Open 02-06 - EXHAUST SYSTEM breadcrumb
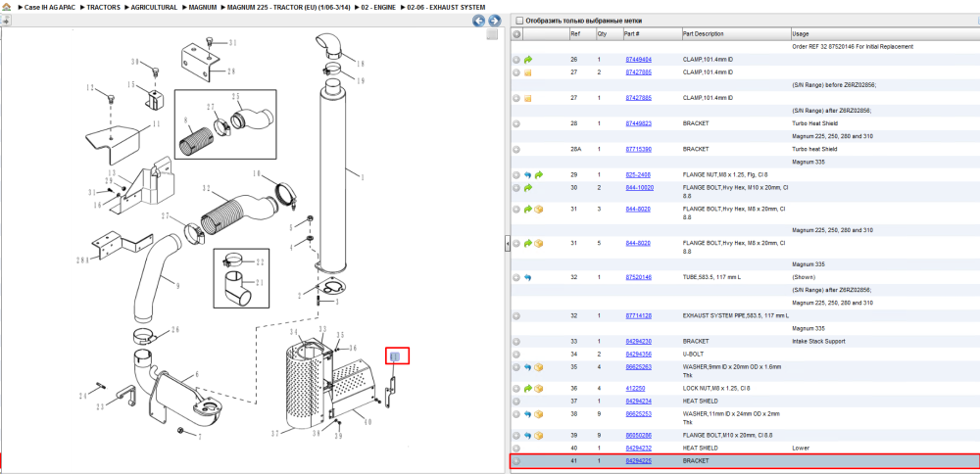The width and height of the screenshot is (980, 474). click(x=446, y=7)
